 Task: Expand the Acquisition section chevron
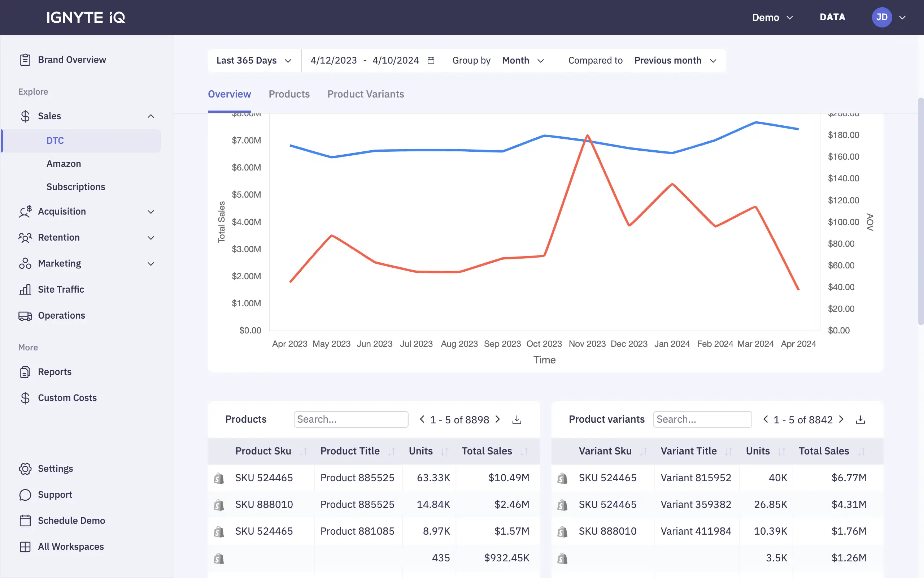[151, 212]
